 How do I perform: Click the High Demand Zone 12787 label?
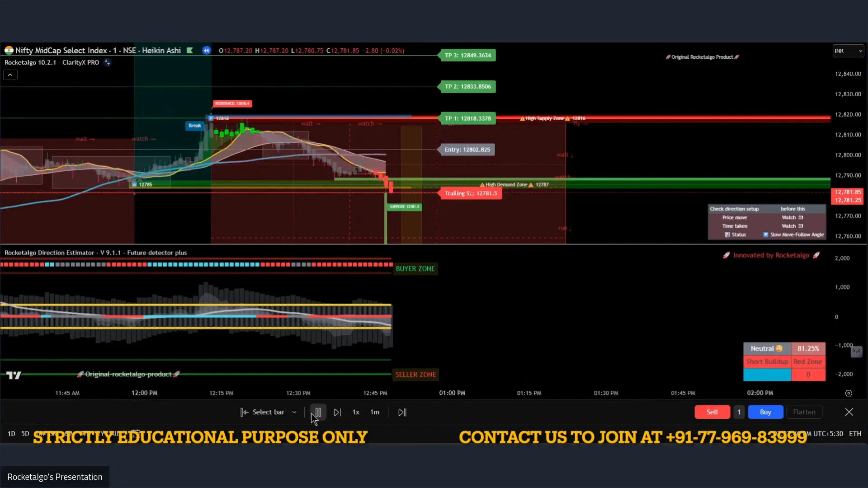[x=514, y=185]
